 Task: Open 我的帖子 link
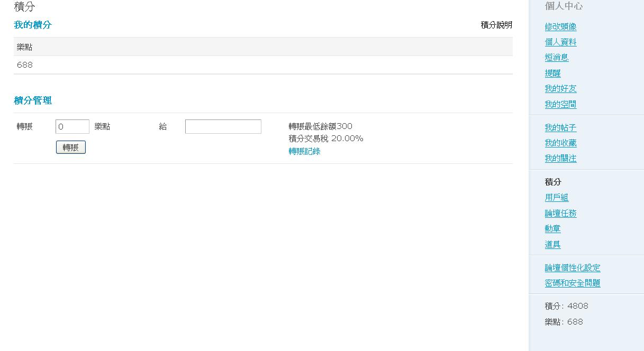coord(561,127)
